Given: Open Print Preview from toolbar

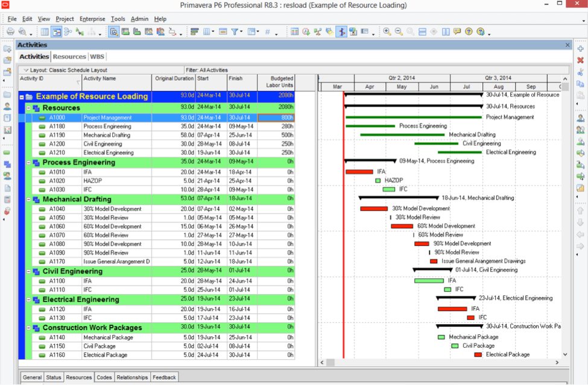Looking at the screenshot, I should pyautogui.click(x=22, y=32).
